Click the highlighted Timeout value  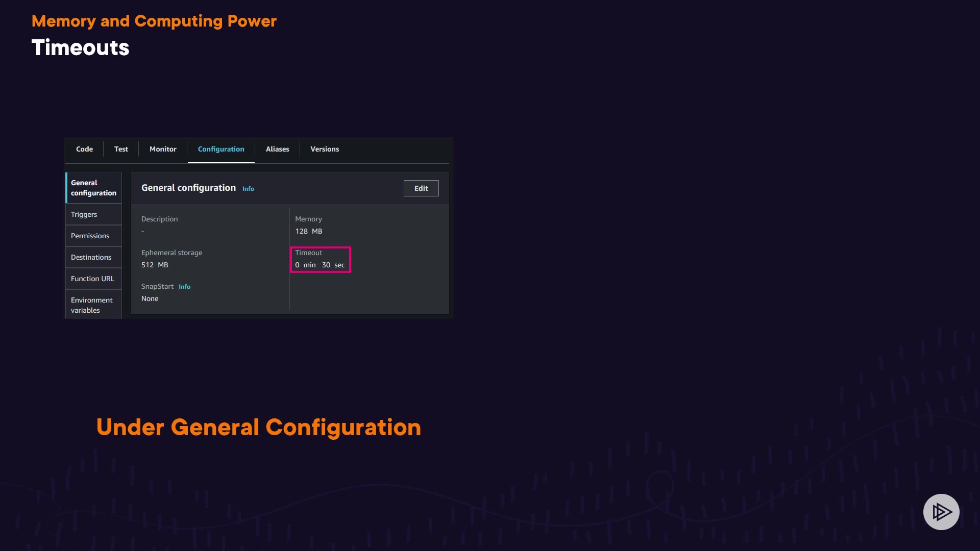[320, 265]
